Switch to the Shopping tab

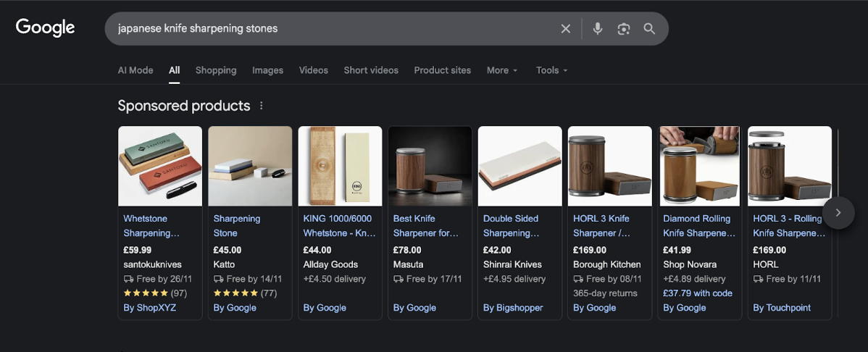point(216,70)
